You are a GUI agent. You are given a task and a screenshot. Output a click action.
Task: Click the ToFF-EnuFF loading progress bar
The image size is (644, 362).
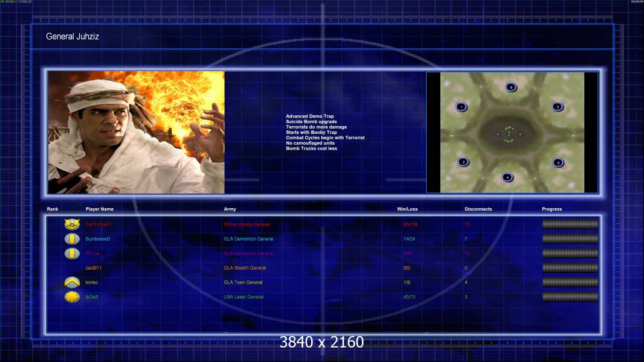pyautogui.click(x=570, y=224)
